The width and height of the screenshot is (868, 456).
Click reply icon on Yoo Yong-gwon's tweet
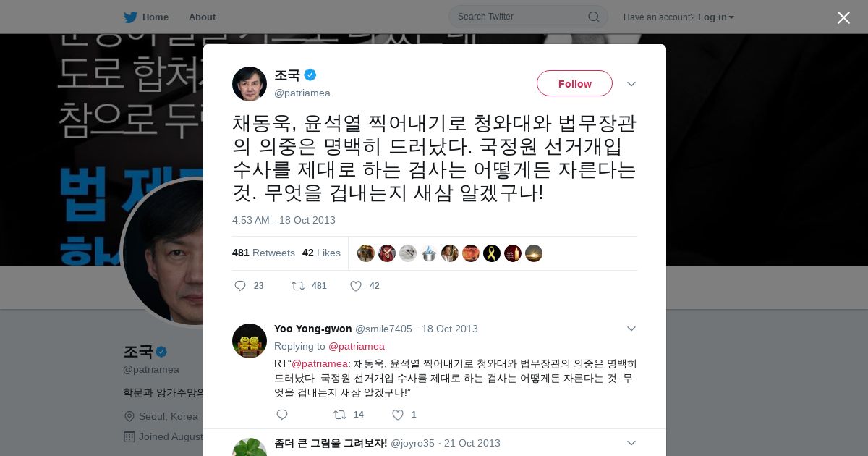(x=282, y=415)
